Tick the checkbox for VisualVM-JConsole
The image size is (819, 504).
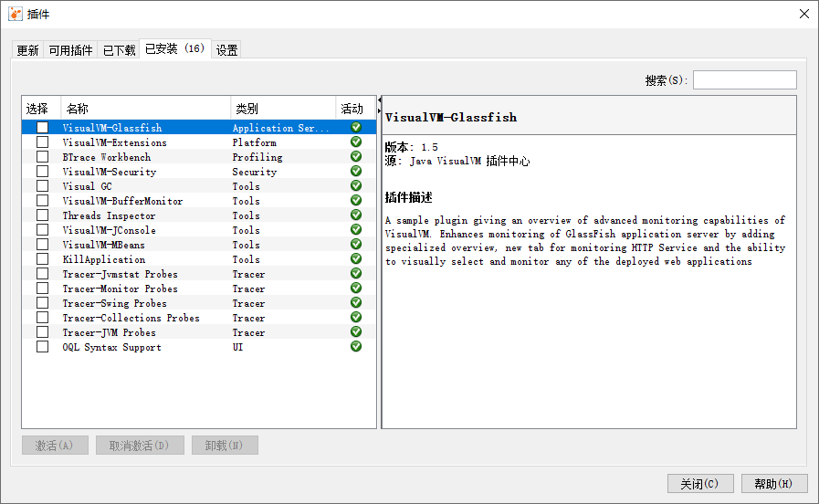pyautogui.click(x=42, y=230)
